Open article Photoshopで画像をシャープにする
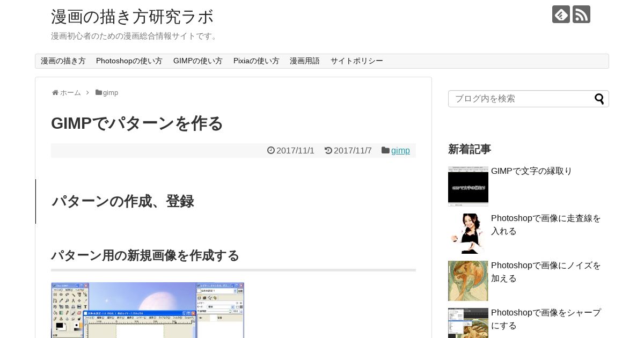This screenshot has width=644, height=338. (x=546, y=319)
